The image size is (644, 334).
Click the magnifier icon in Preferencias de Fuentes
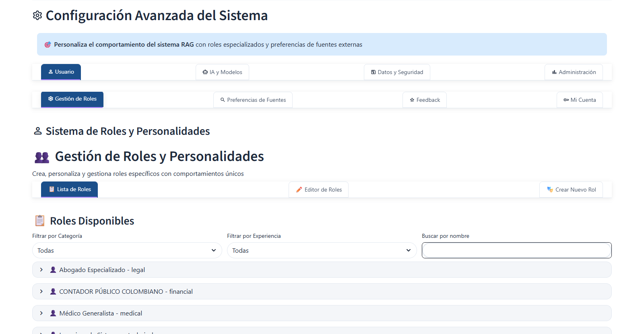coord(223,100)
